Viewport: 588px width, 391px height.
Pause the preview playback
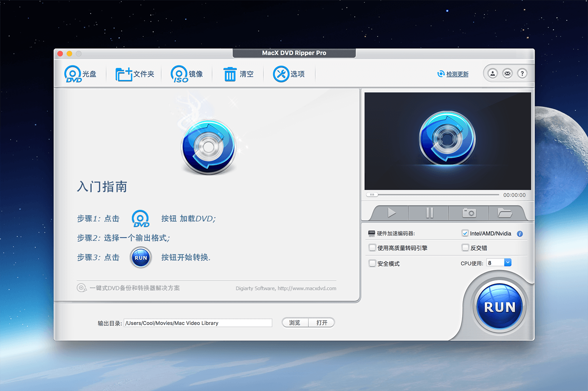tap(430, 213)
